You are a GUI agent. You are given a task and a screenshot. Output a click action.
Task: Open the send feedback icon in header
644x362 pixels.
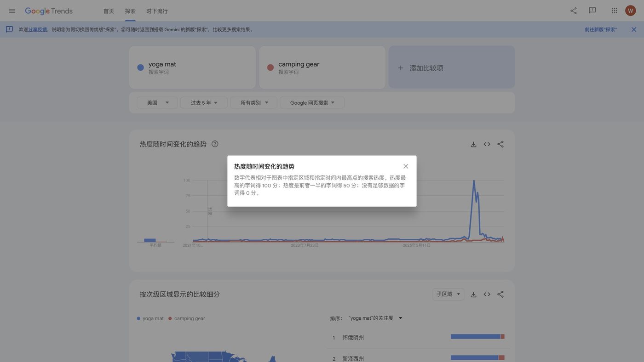592,11
